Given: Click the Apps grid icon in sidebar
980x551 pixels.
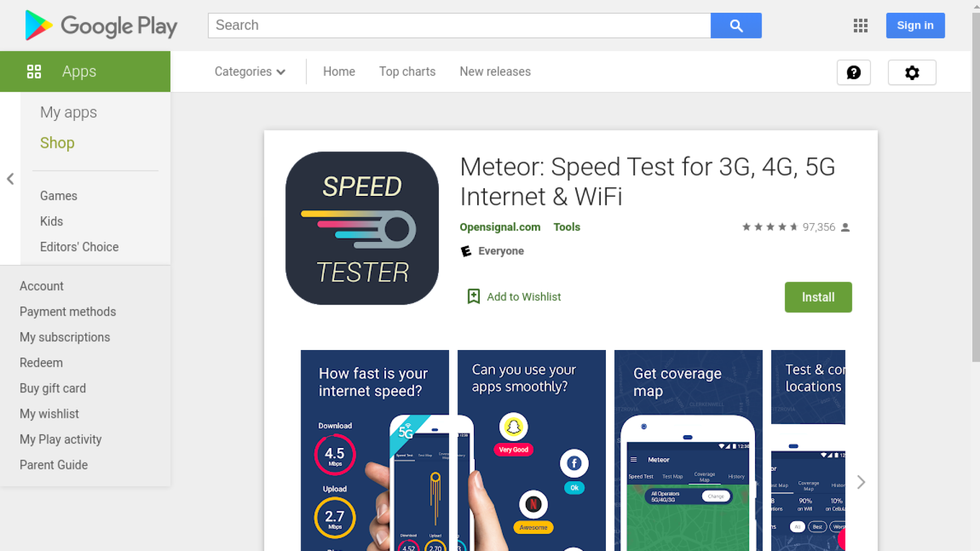Looking at the screenshot, I should pos(34,71).
